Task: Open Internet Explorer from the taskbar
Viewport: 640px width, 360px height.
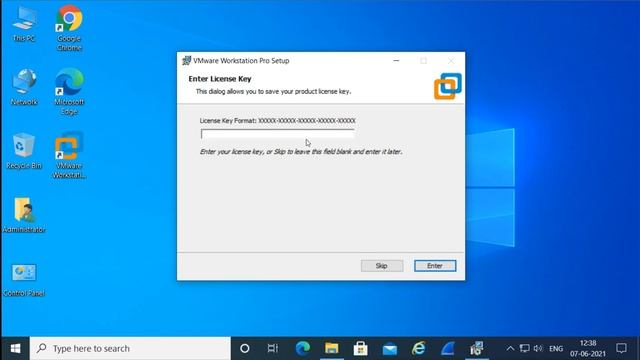Action: click(418, 349)
